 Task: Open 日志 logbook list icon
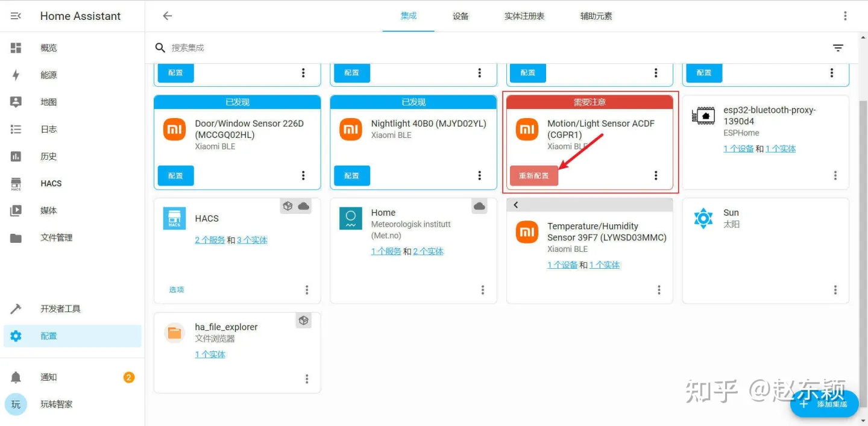[16, 130]
